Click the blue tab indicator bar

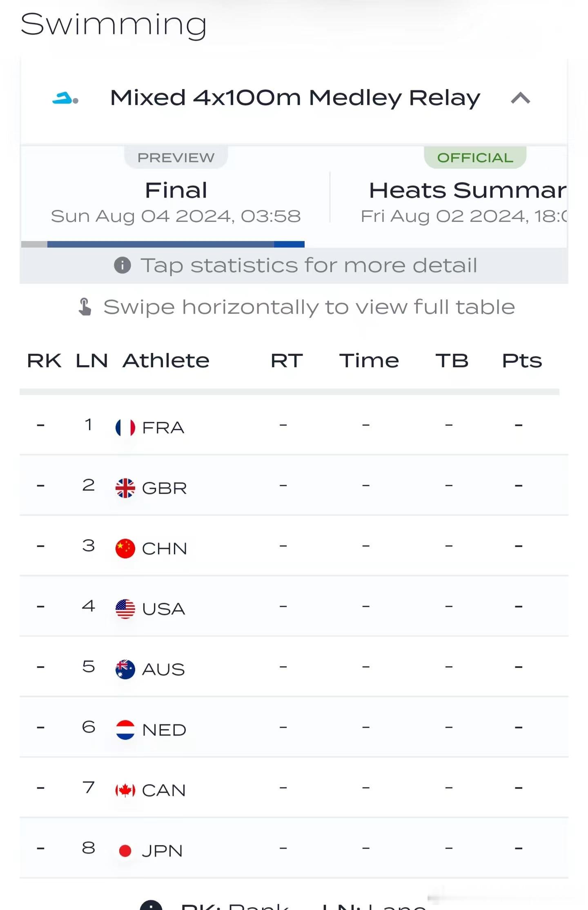[x=176, y=244]
